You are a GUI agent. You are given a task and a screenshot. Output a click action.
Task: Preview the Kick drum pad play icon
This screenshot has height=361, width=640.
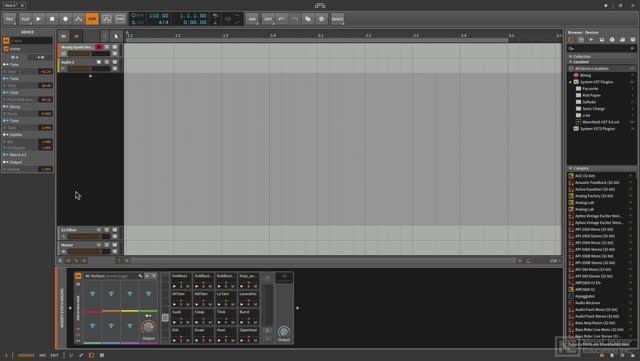pos(175,340)
